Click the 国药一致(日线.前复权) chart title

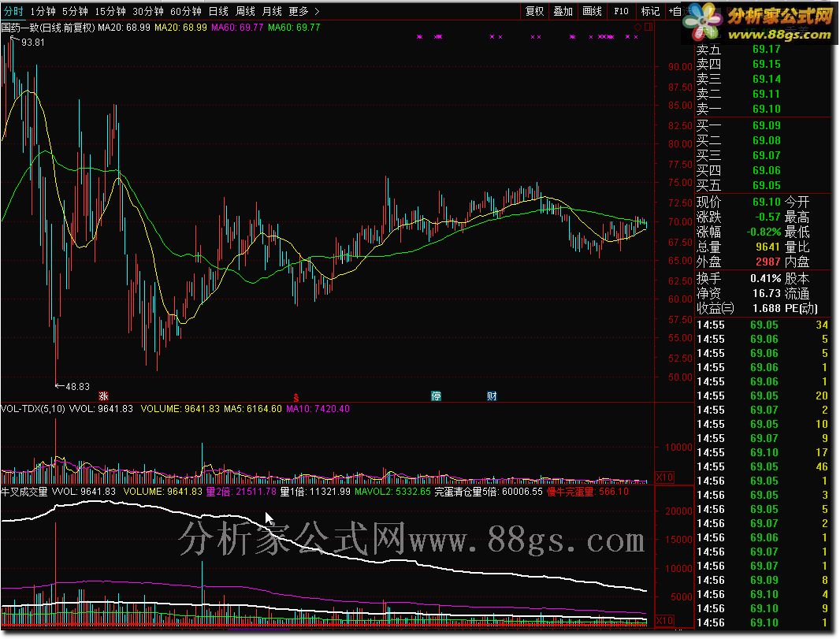point(48,28)
